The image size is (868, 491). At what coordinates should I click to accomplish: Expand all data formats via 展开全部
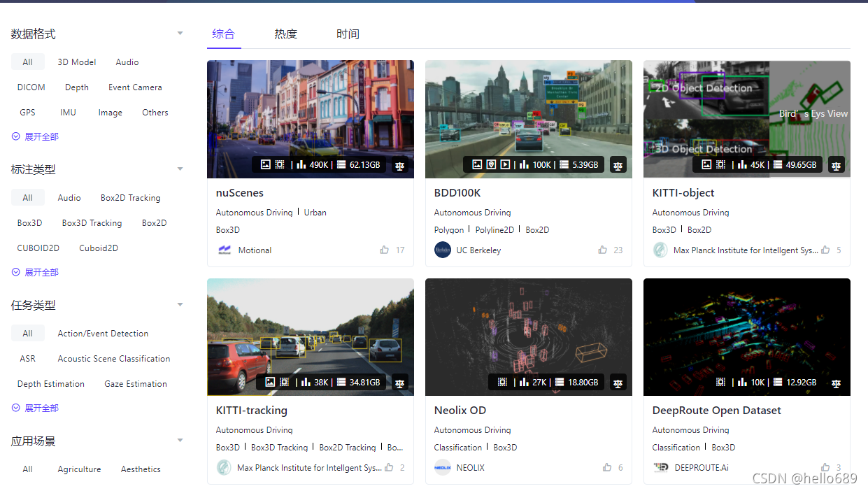[x=35, y=136]
